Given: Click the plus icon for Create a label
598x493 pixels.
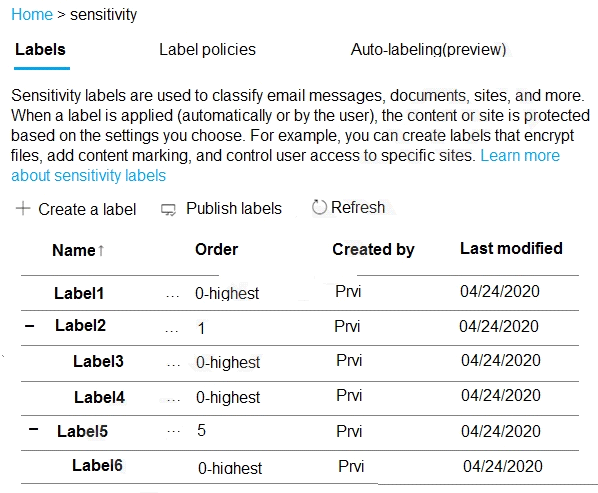Looking at the screenshot, I should pos(23,209).
